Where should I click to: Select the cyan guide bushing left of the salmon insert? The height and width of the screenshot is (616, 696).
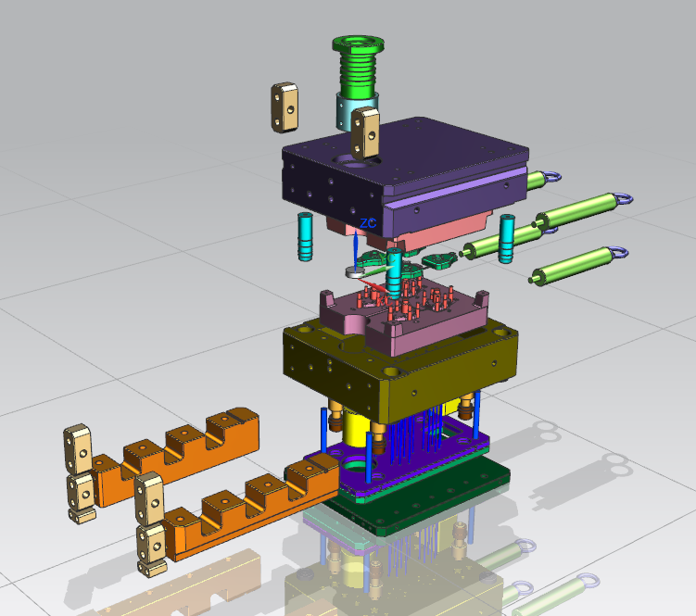pos(305,236)
